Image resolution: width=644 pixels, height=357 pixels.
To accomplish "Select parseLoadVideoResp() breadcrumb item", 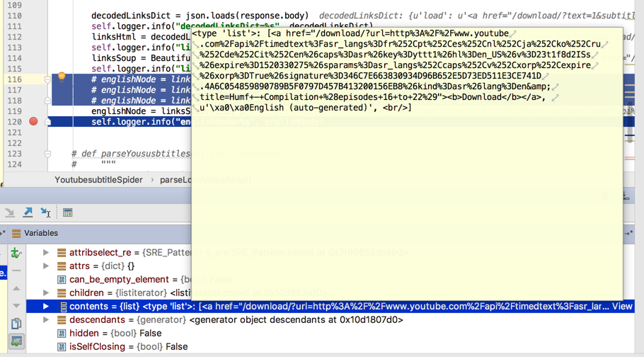I will pos(205,180).
